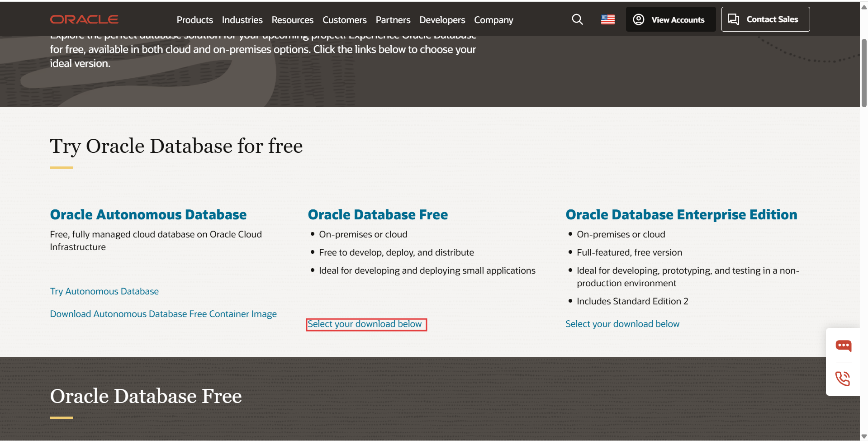
Task: Open the live chat bubble icon
Action: pos(843,346)
